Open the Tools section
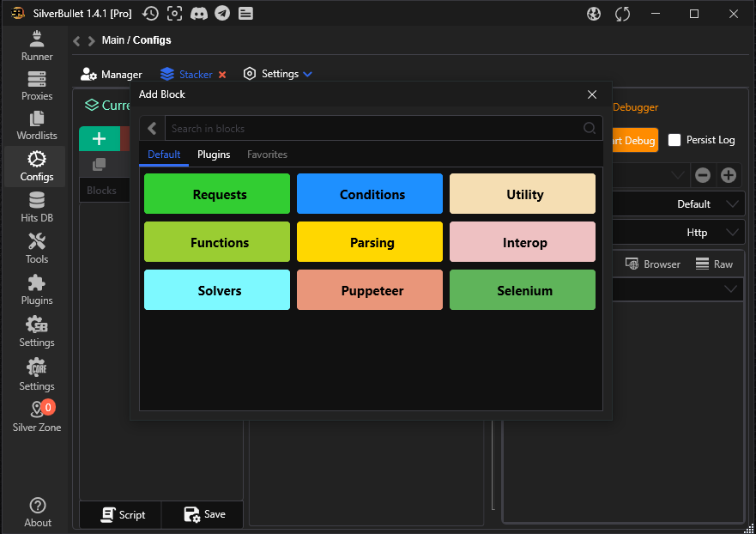 tap(37, 249)
